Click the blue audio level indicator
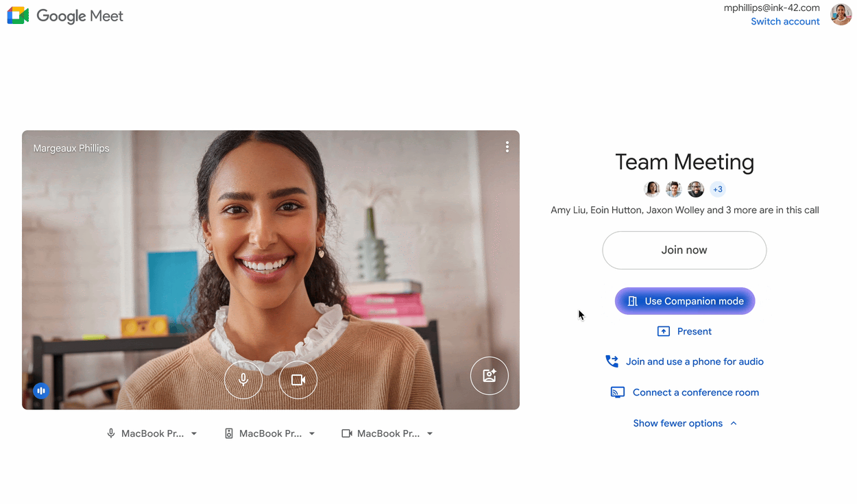This screenshot has width=857, height=504. pos(41,391)
